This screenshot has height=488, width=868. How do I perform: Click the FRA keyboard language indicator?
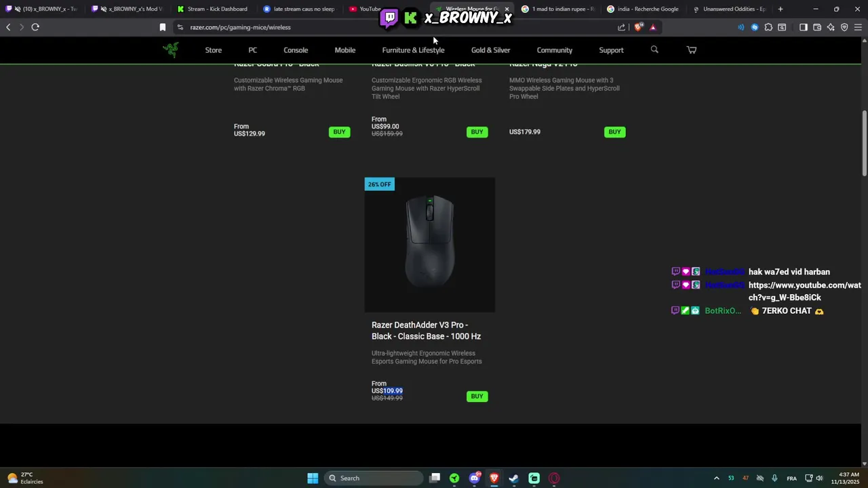(791, 479)
